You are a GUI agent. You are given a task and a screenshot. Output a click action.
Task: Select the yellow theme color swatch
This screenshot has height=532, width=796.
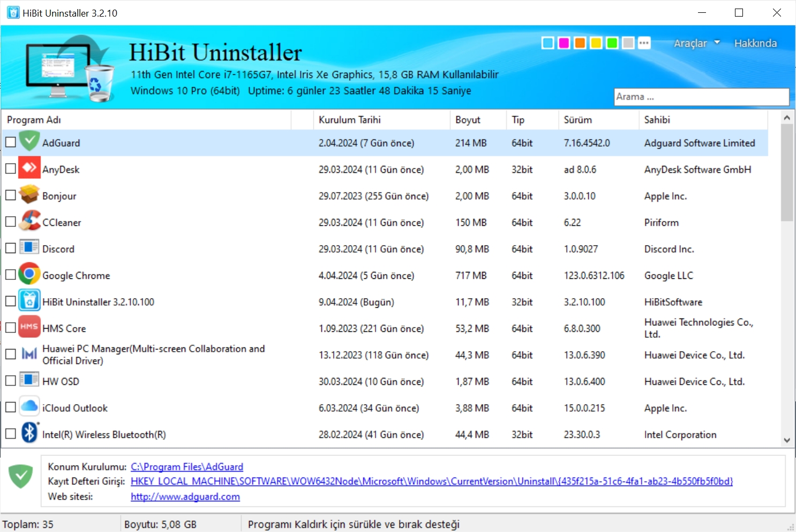click(x=596, y=43)
